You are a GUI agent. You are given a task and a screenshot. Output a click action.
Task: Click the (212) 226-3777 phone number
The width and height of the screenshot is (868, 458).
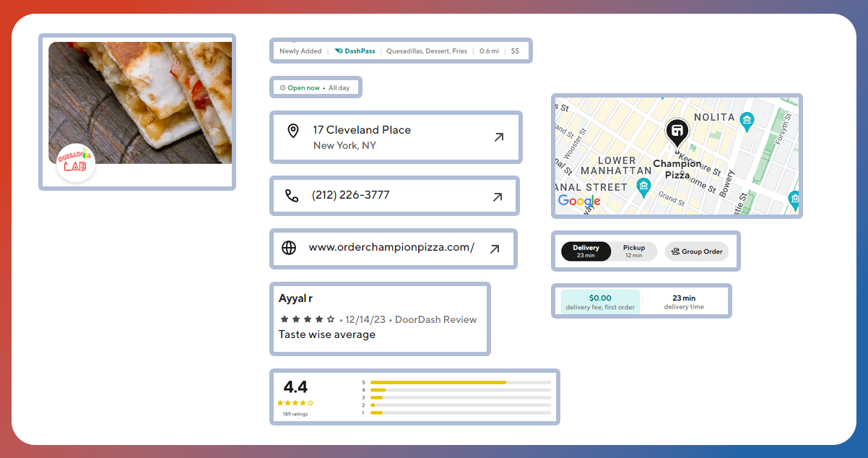(x=350, y=195)
